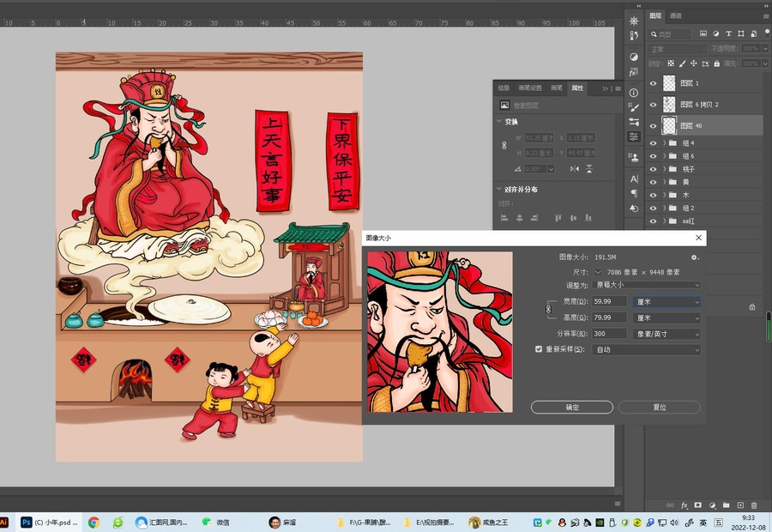Collapse the 变换 transform section
Viewport: 772px width, 532px height.
pyautogui.click(x=498, y=121)
